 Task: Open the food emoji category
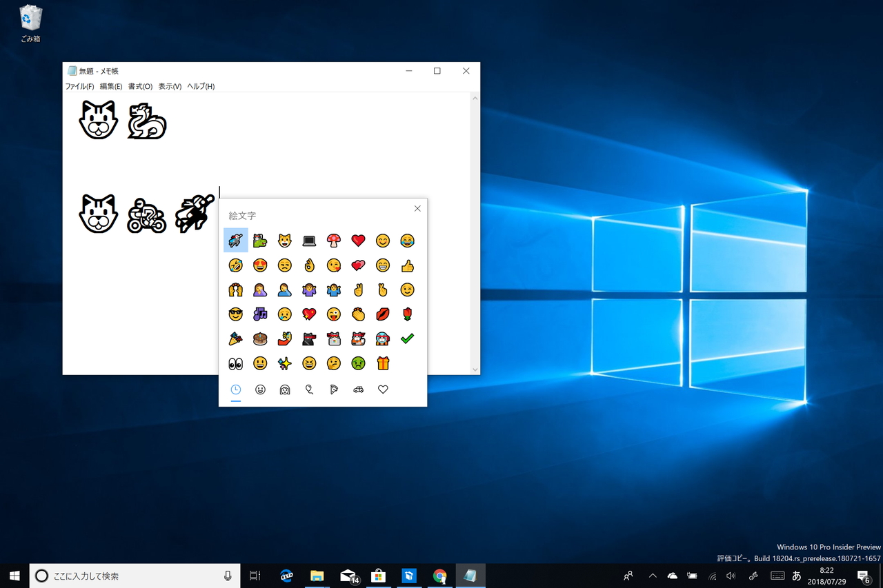333,389
